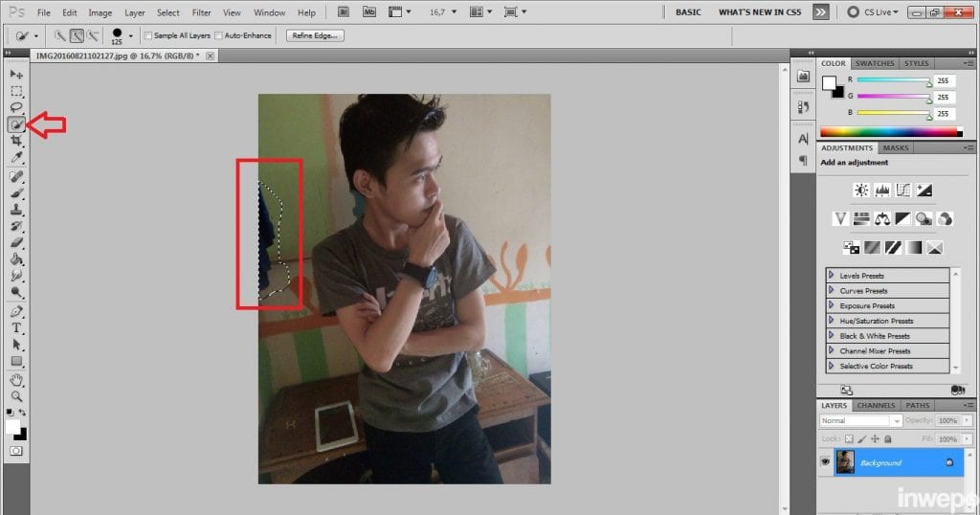Select the Crop tool

tap(16, 141)
